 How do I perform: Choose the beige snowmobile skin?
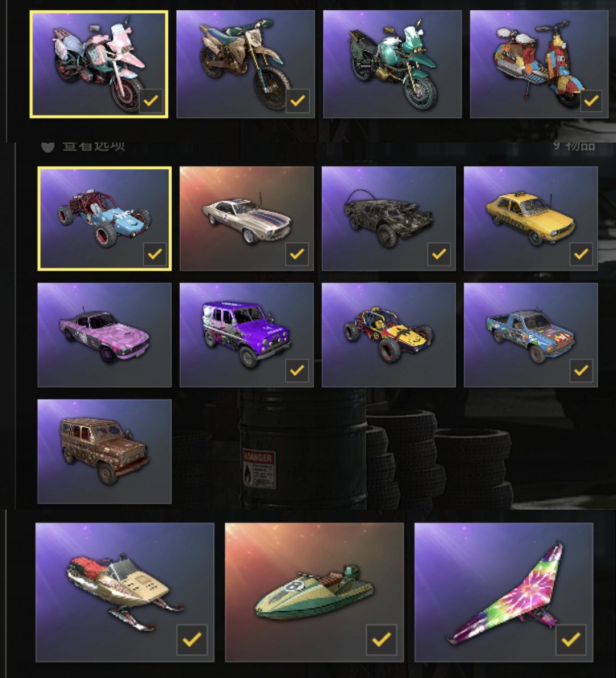click(x=124, y=592)
